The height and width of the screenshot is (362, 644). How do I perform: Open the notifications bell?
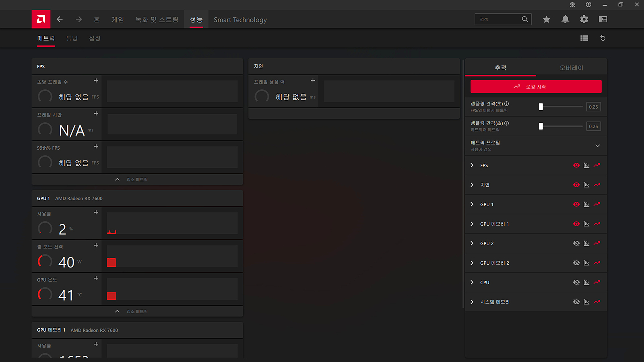tap(565, 19)
